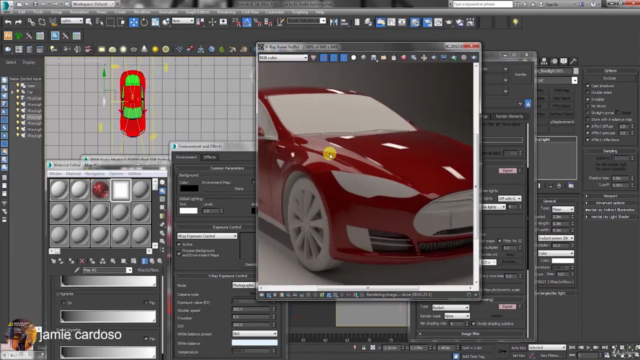Toggle green channel in V-Ray frame buffer
Image resolution: width=640 pixels, height=360 pixels.
pos(334,58)
